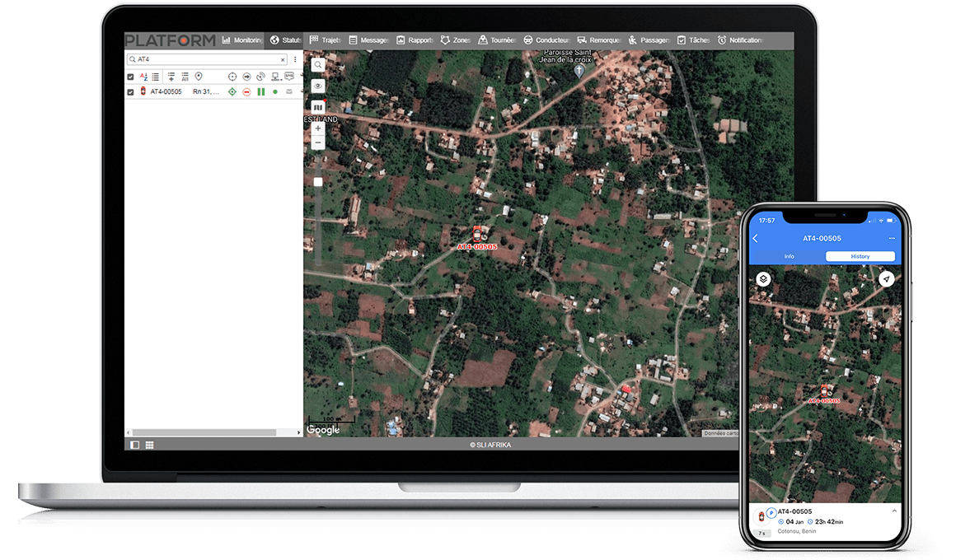
Task: Click the green status dot in the AT4-00505 row
Action: (x=275, y=92)
